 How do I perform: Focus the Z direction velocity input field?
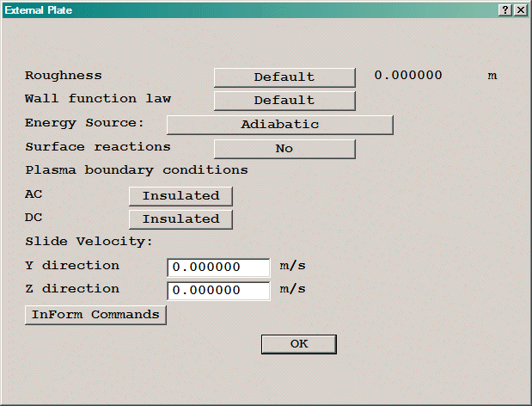click(x=218, y=291)
